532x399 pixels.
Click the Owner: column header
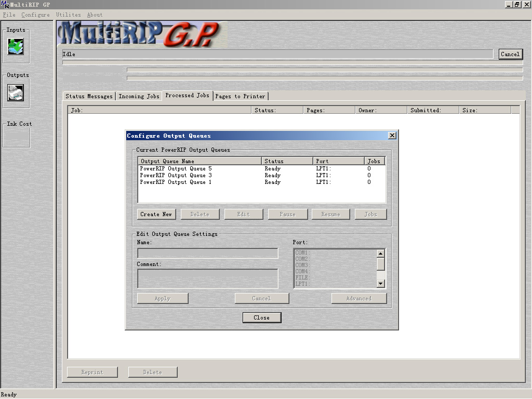click(x=381, y=110)
